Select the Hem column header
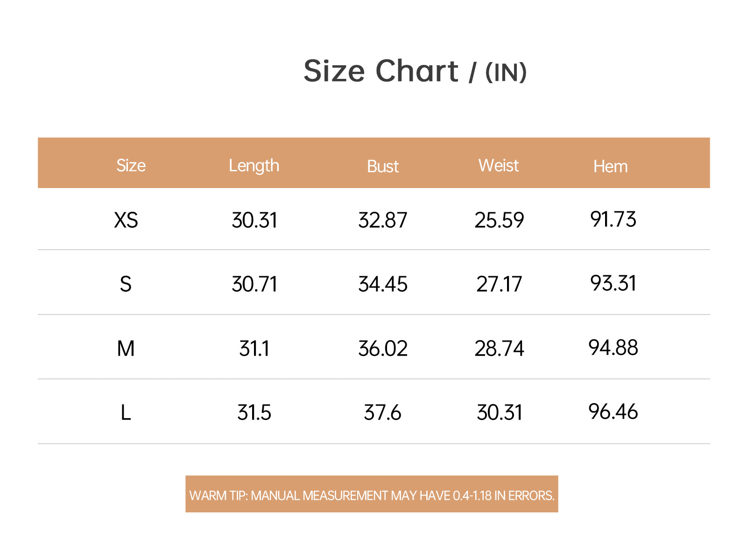 coord(611,167)
